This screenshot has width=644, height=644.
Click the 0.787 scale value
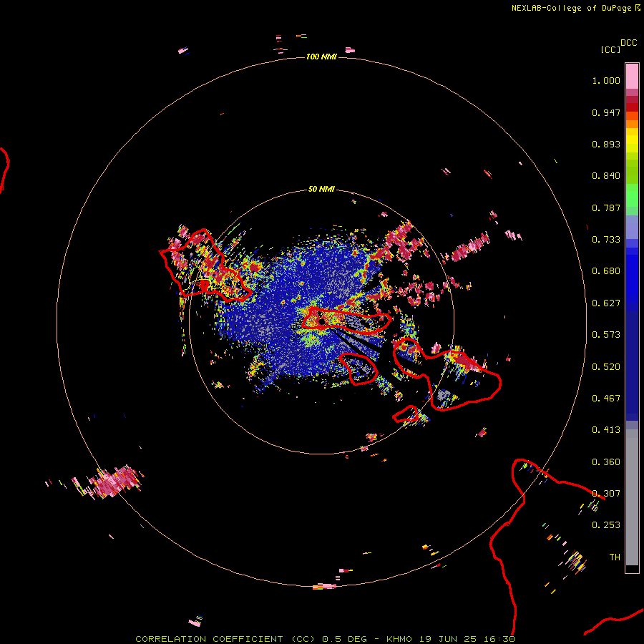[606, 208]
